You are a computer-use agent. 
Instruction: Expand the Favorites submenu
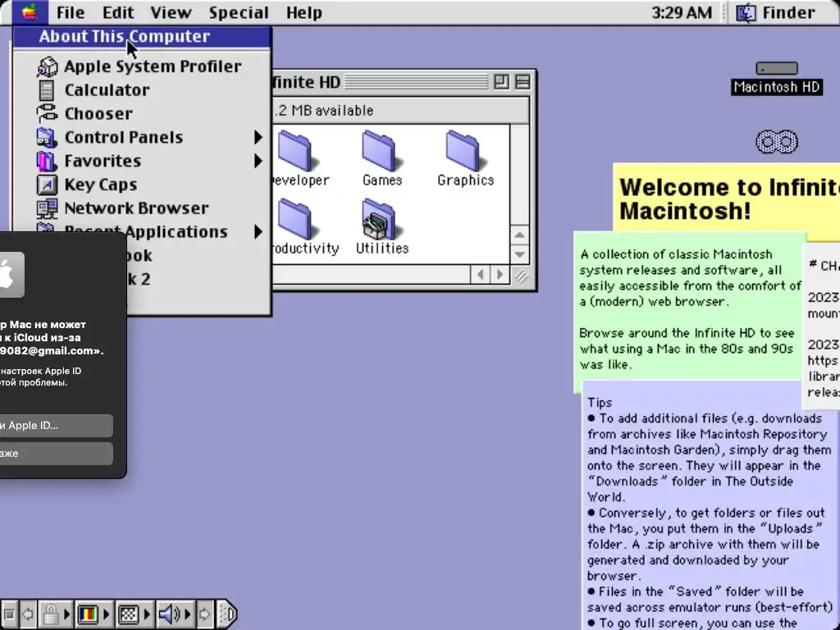pyautogui.click(x=141, y=161)
